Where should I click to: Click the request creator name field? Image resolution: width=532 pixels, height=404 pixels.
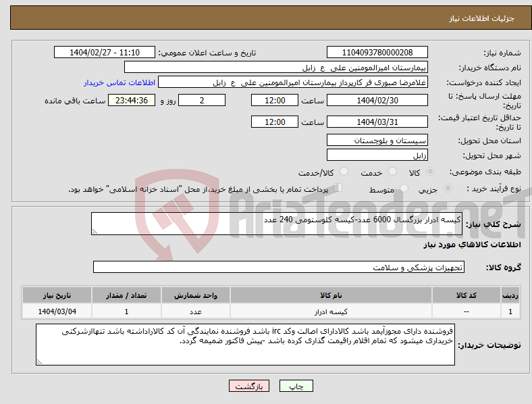(x=293, y=82)
